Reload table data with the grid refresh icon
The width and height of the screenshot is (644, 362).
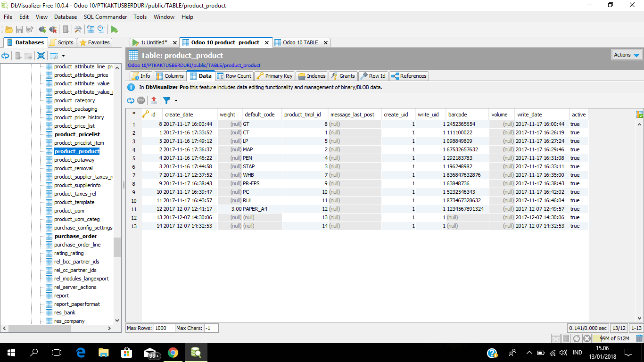[131, 100]
